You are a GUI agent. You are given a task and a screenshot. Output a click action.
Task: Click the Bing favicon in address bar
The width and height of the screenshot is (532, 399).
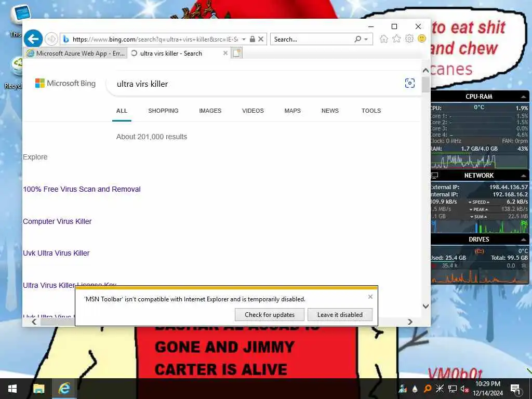coord(66,39)
